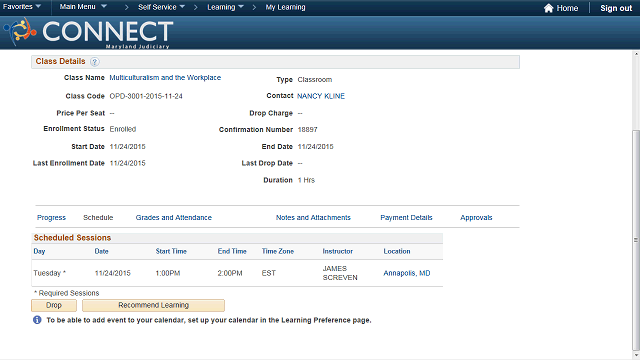Go to My Learning breadcrumb
Screen dimensions: 640x360
(x=285, y=7)
